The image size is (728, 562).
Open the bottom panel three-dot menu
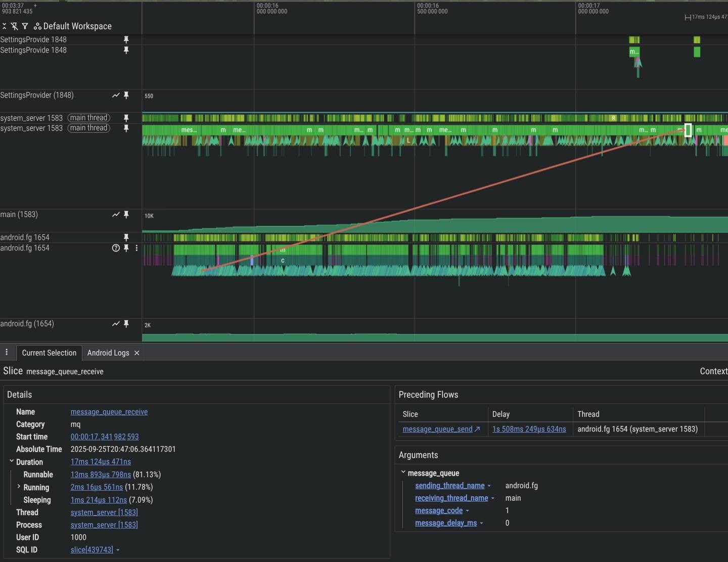[x=7, y=352]
